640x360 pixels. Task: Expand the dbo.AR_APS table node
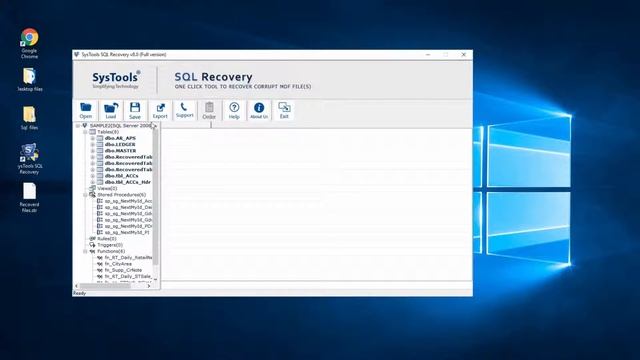[93, 138]
